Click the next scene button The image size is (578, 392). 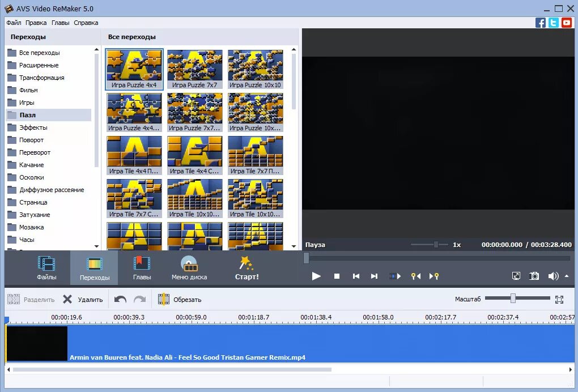[x=395, y=276]
